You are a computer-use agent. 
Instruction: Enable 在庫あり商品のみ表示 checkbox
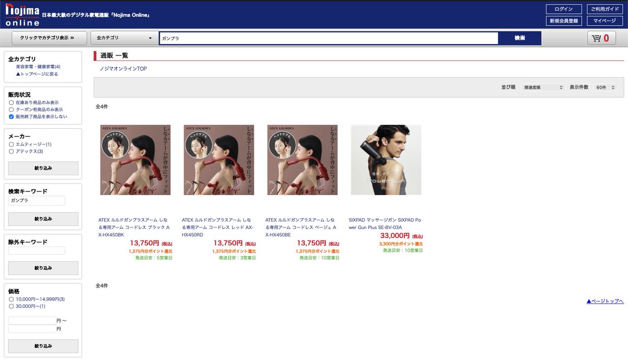click(x=12, y=103)
